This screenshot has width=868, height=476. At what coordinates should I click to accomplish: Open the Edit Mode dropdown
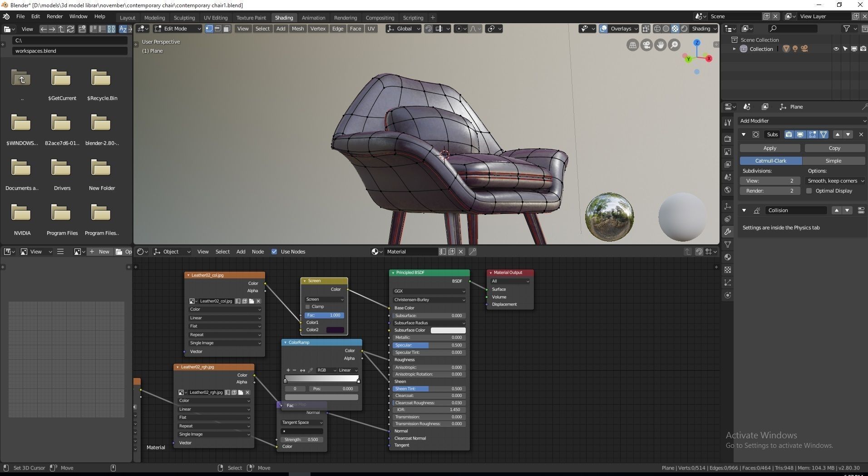[178, 29]
